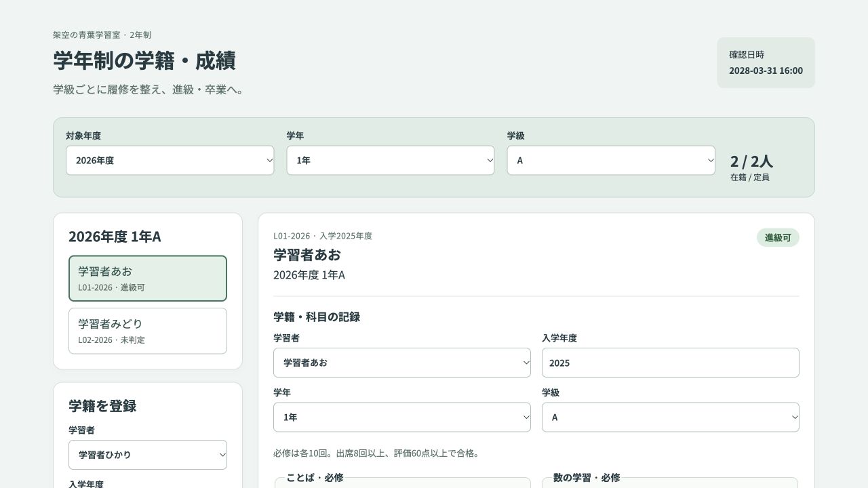Click the ことば・必修 group label
This screenshot has height=488, width=868.
tap(315, 478)
